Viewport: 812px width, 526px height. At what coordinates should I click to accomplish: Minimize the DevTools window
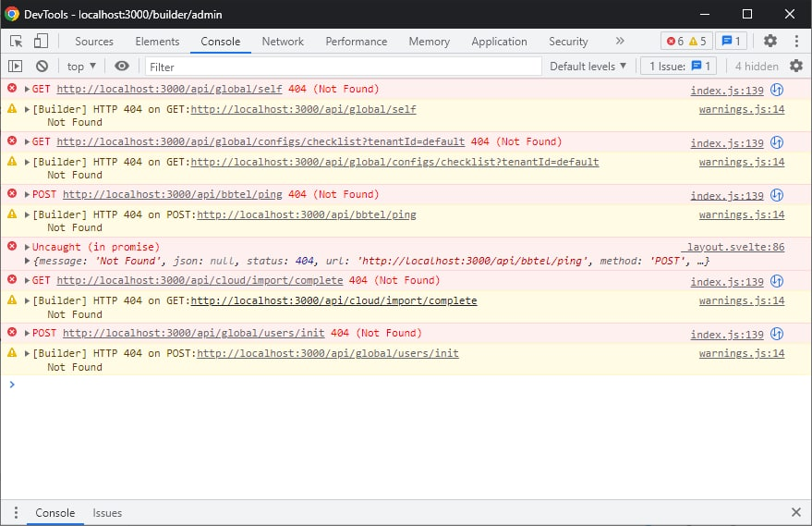click(705, 14)
